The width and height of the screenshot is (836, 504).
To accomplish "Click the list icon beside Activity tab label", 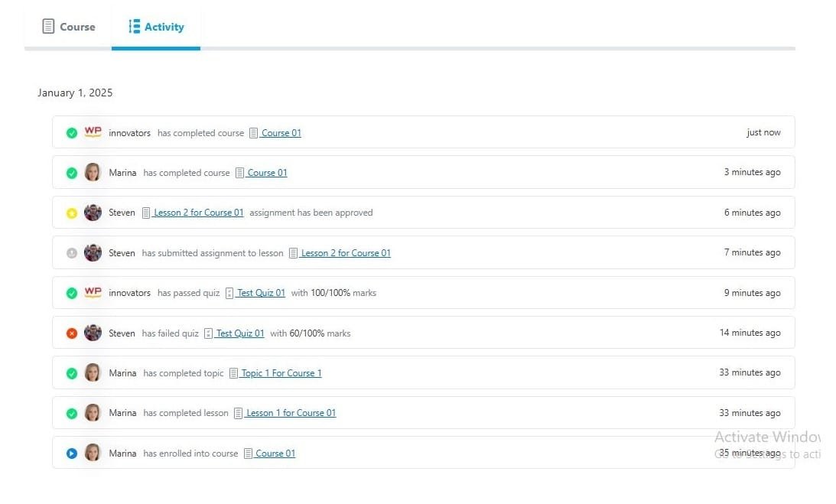I will (135, 26).
